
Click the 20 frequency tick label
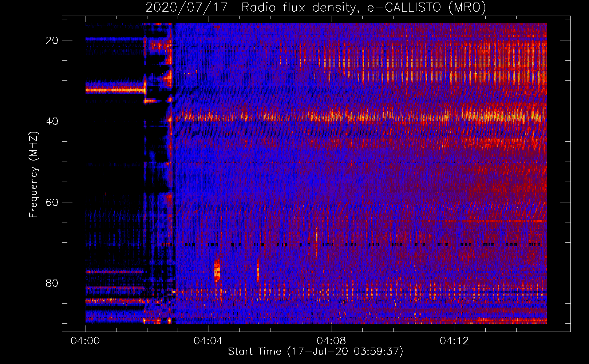tap(52, 40)
